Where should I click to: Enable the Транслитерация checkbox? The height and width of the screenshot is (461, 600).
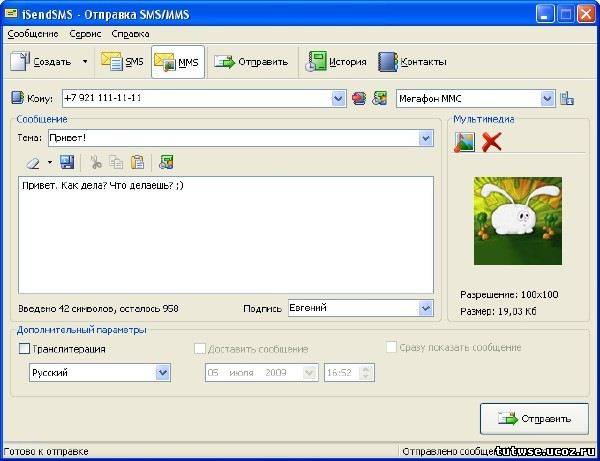[24, 349]
